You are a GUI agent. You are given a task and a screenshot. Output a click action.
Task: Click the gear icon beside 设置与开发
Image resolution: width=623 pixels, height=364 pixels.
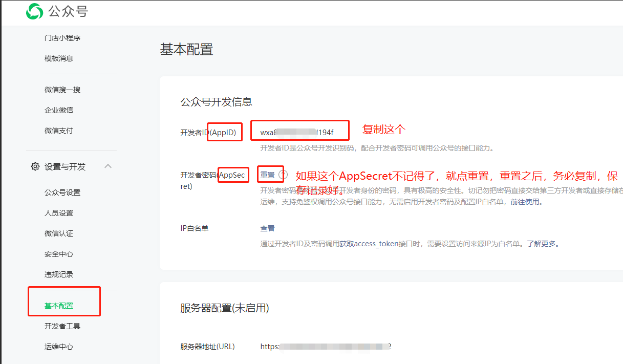pyautogui.click(x=35, y=166)
